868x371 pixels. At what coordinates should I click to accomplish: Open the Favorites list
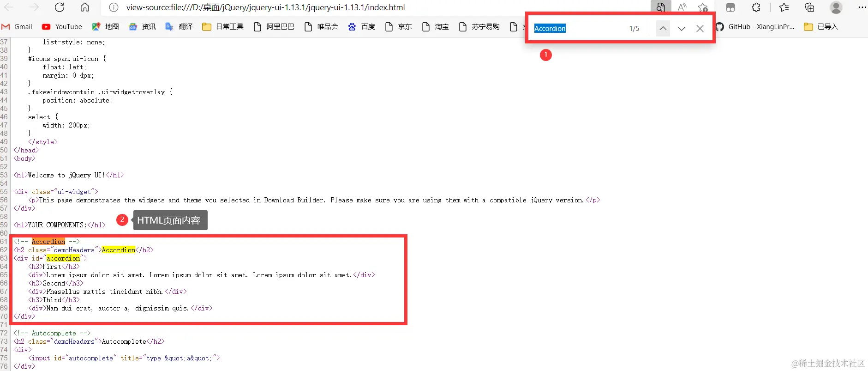pos(784,7)
